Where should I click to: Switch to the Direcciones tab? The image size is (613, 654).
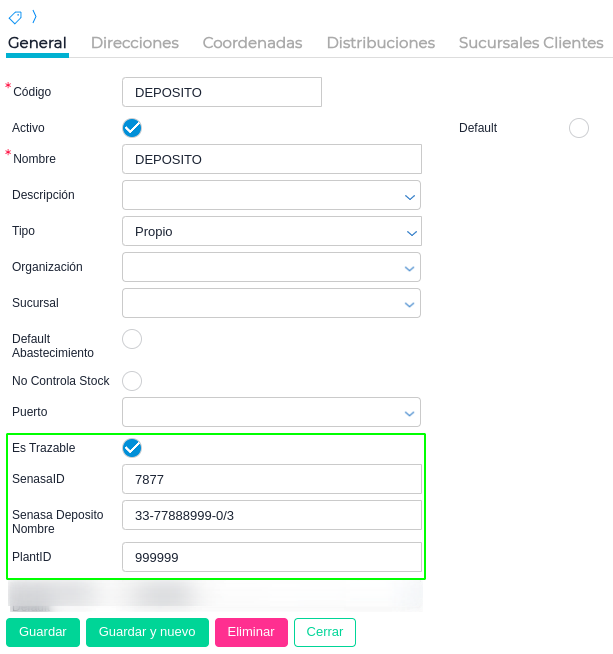(135, 43)
